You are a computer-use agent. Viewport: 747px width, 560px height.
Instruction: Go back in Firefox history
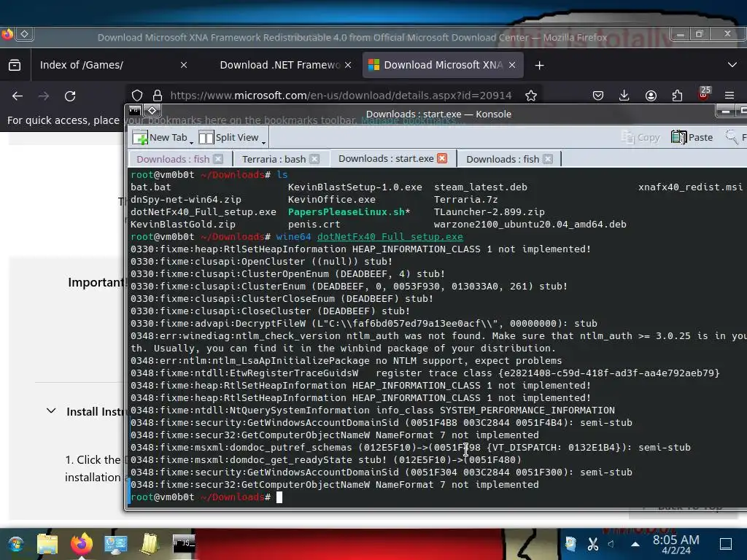click(18, 96)
